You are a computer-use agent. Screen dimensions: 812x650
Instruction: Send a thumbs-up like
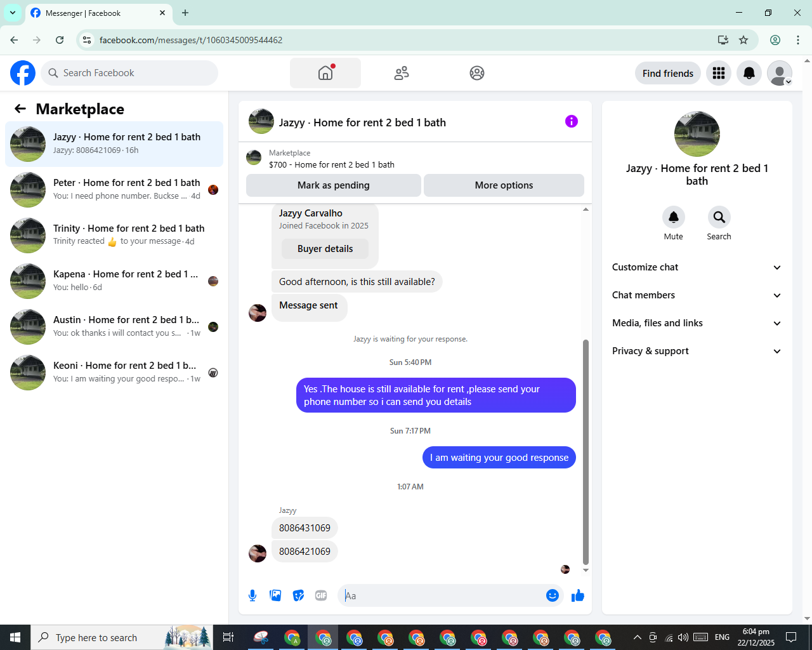click(x=578, y=595)
